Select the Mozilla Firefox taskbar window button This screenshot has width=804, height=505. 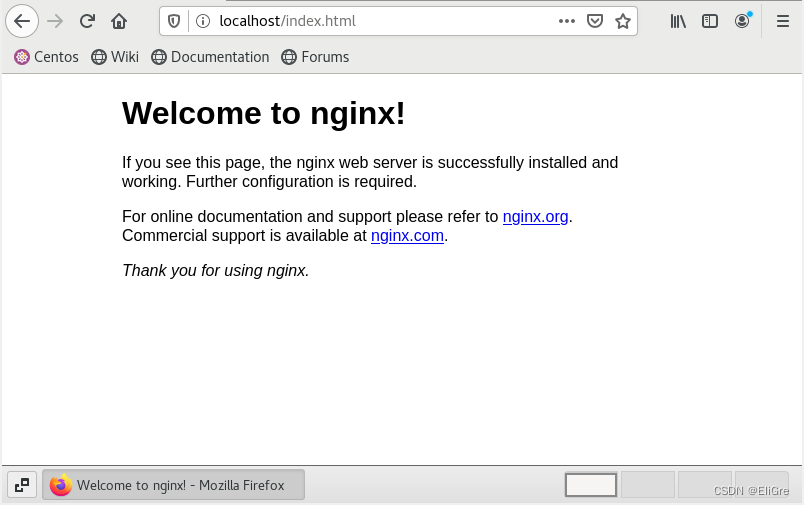pos(173,485)
